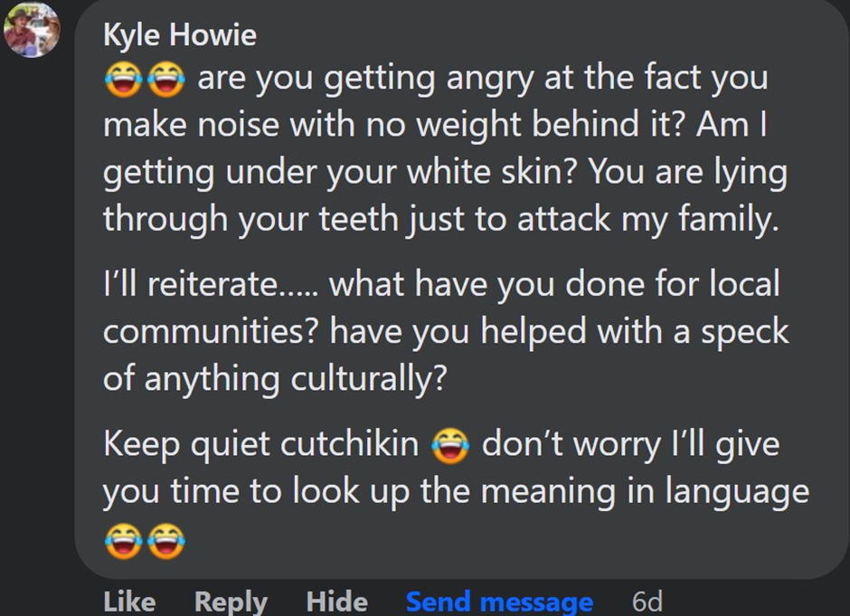Click Send message under the comment
Image resolution: width=850 pixels, height=616 pixels.
click(499, 601)
